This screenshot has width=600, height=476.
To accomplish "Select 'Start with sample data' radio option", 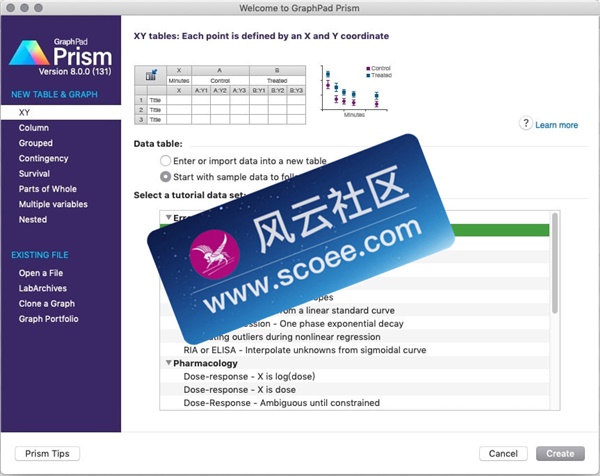I will (166, 177).
